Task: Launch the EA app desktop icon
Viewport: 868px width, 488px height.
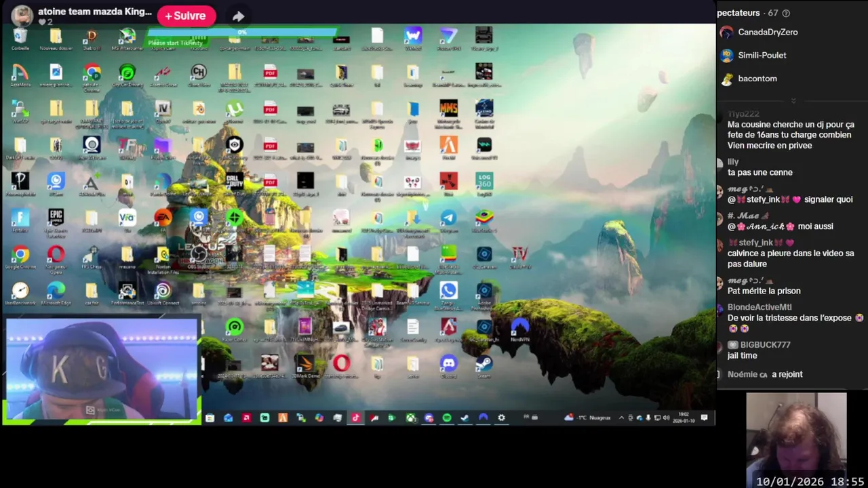Action: [x=163, y=221]
